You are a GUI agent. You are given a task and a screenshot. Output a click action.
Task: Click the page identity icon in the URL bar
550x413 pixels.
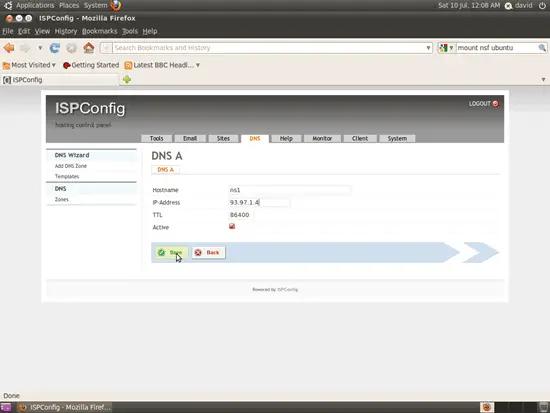click(107, 48)
